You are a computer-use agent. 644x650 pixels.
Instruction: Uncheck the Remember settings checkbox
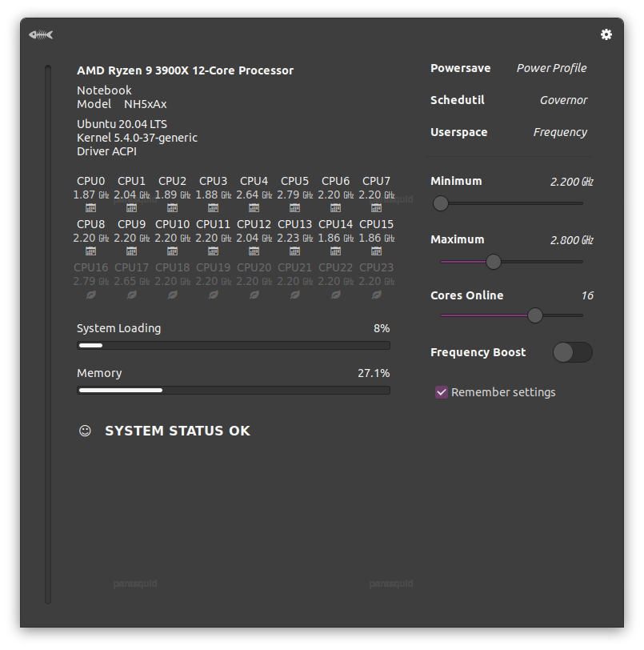[442, 392]
